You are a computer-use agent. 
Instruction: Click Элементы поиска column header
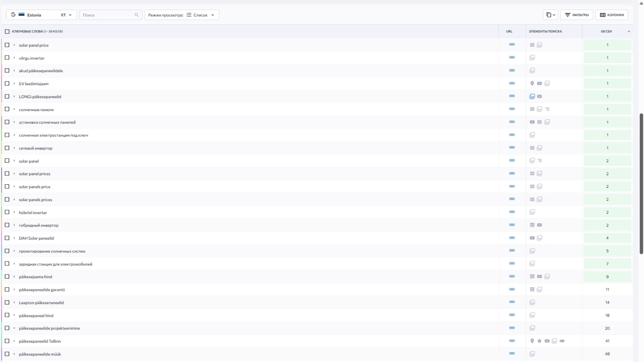[x=545, y=32]
